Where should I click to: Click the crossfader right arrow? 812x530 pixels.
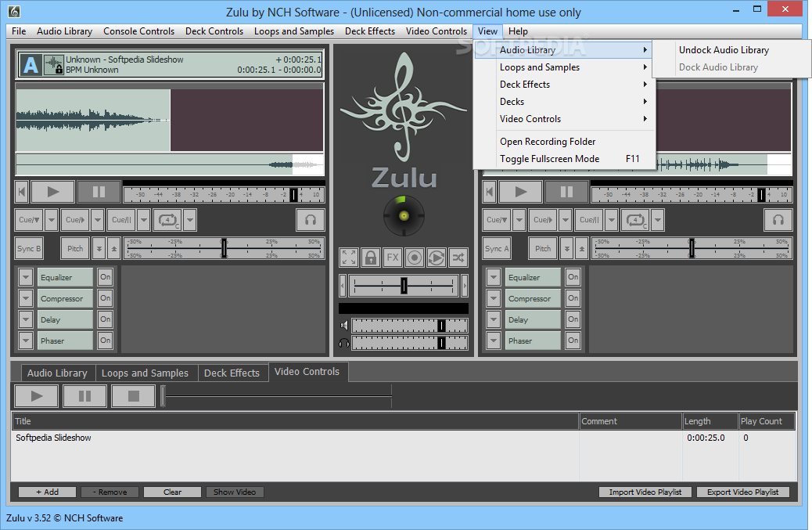465,286
